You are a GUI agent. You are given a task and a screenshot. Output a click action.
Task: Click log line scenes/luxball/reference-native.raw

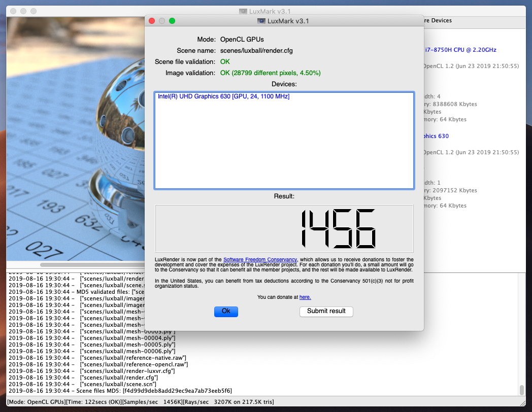click(x=97, y=358)
